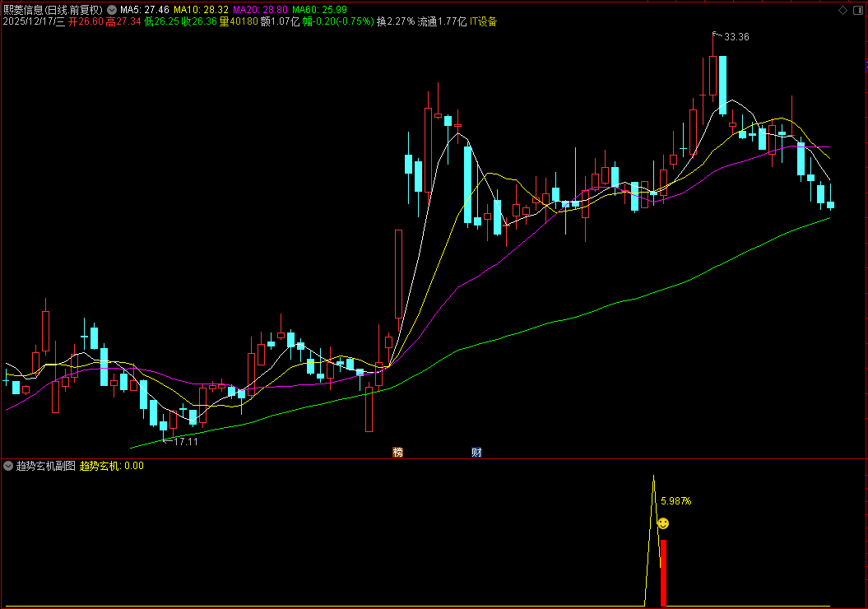The width and height of the screenshot is (868, 609).
Task: Click the 33.36 high price label
Action: 737,37
